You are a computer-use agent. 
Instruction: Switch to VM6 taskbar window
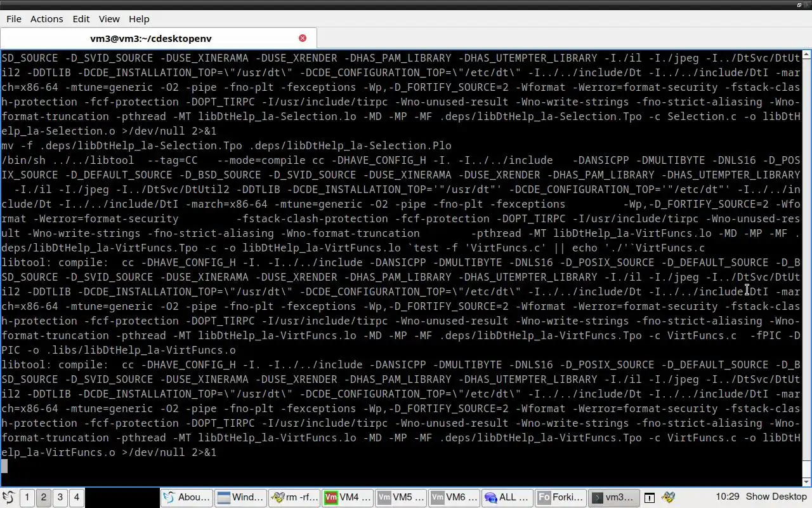454,497
